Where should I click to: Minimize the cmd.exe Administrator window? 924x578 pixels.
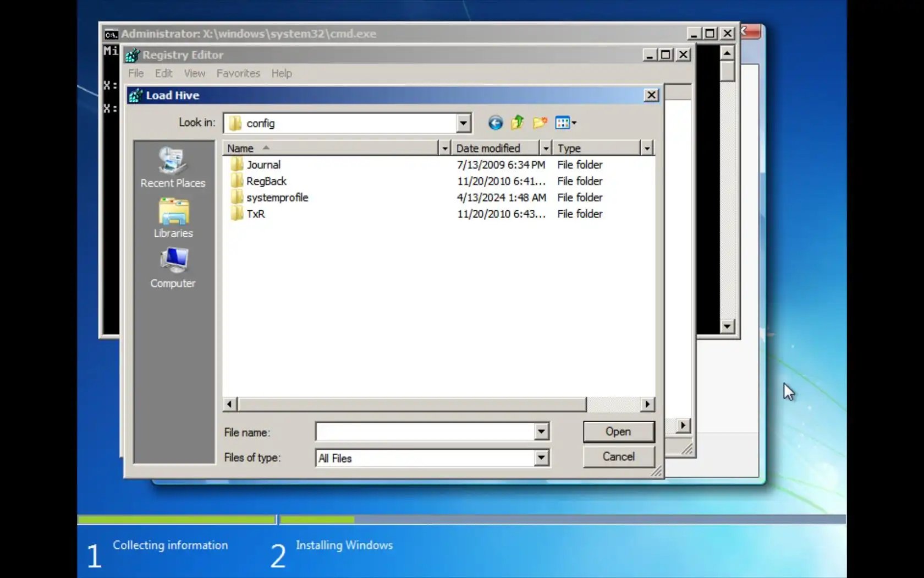[694, 34]
